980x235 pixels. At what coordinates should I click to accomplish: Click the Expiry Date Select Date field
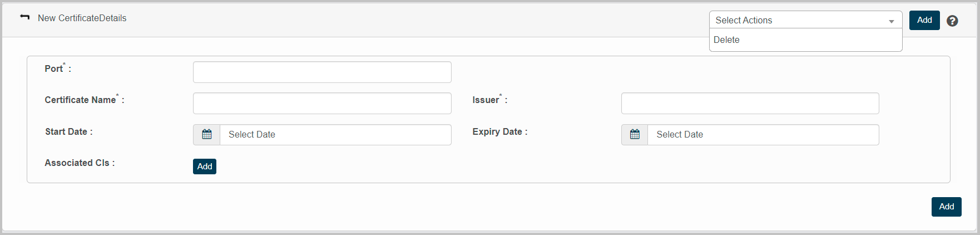[763, 135]
